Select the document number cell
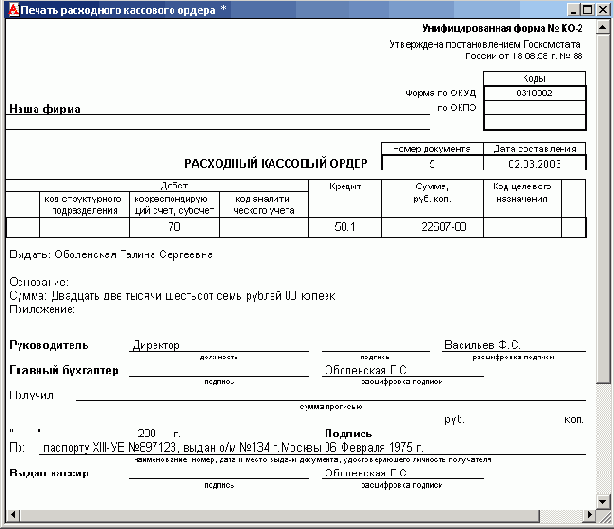Viewport: 614px width, 529px height. 432,163
